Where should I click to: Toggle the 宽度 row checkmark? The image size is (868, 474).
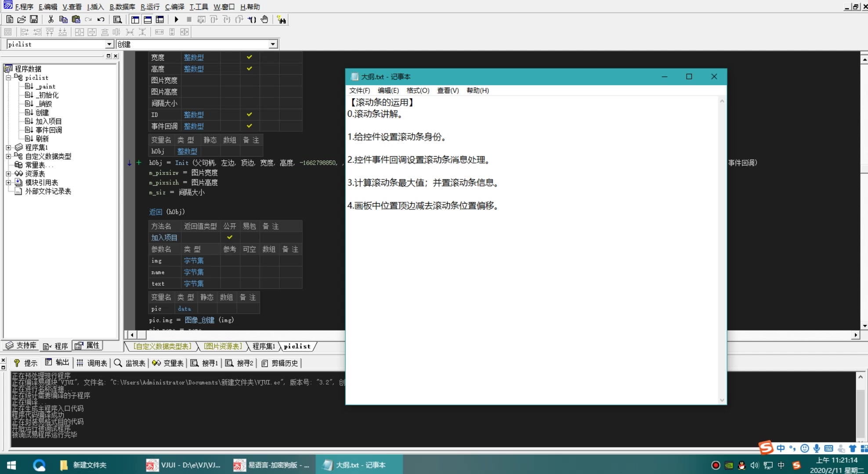(249, 57)
